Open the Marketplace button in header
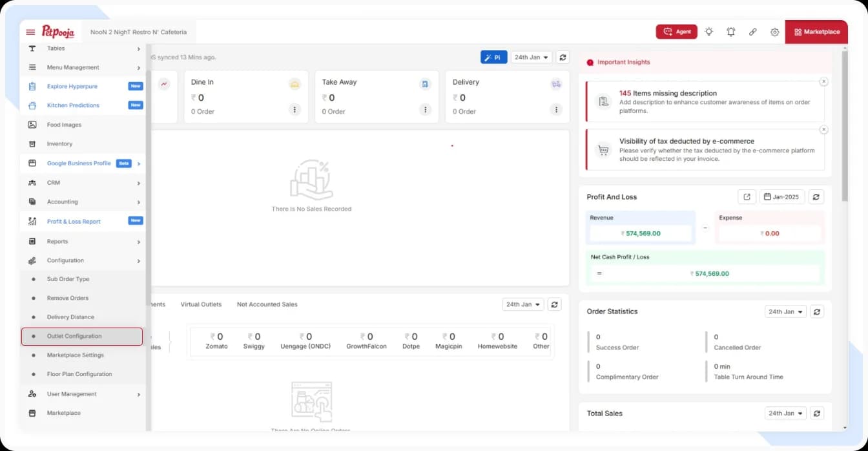 pos(816,32)
